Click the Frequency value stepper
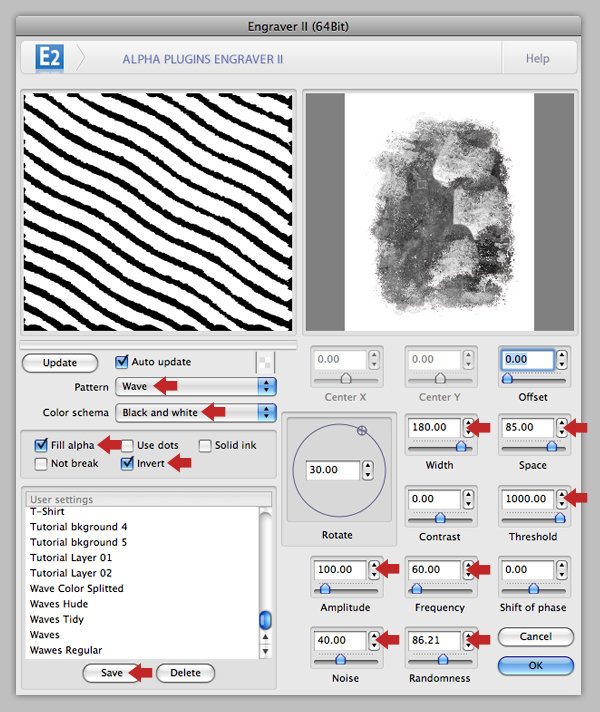The height and width of the screenshot is (712, 600). (468, 569)
